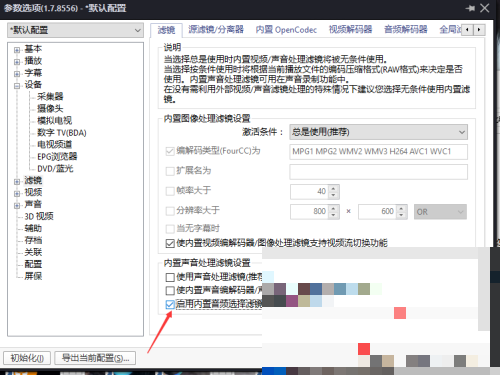Switch to the 视频解码器 tab
This screenshot has height=375, width=500.
350,30
